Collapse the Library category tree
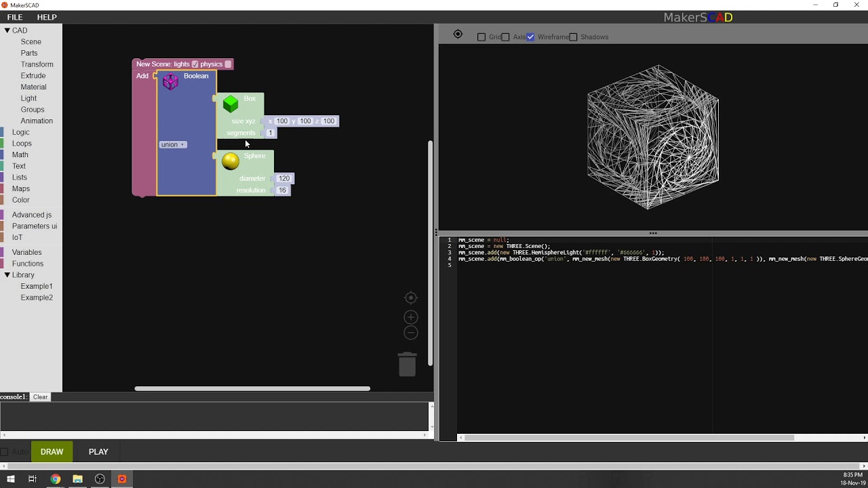 coord(7,275)
